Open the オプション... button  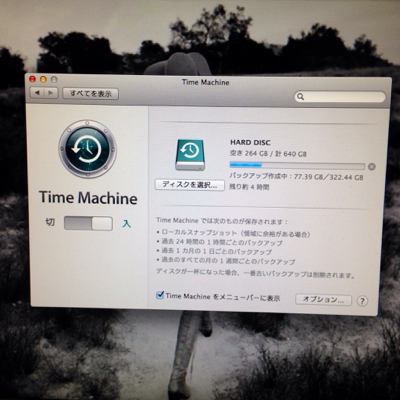(323, 300)
